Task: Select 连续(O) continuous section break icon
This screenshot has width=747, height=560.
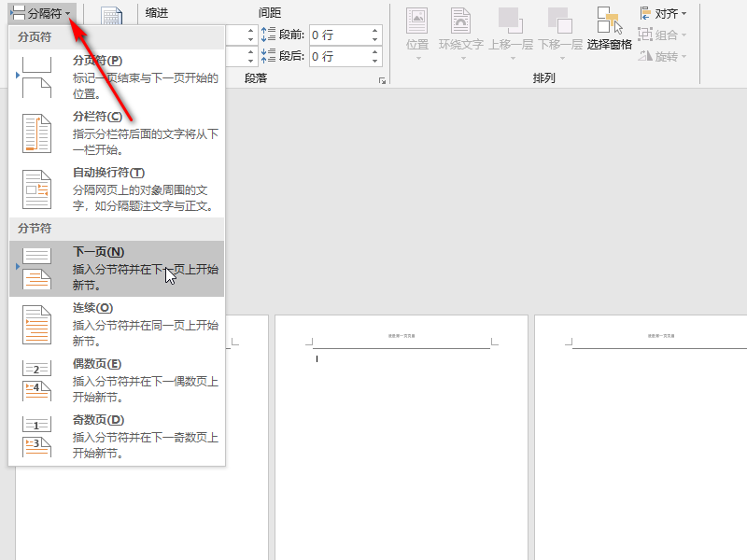Action: 36,325
